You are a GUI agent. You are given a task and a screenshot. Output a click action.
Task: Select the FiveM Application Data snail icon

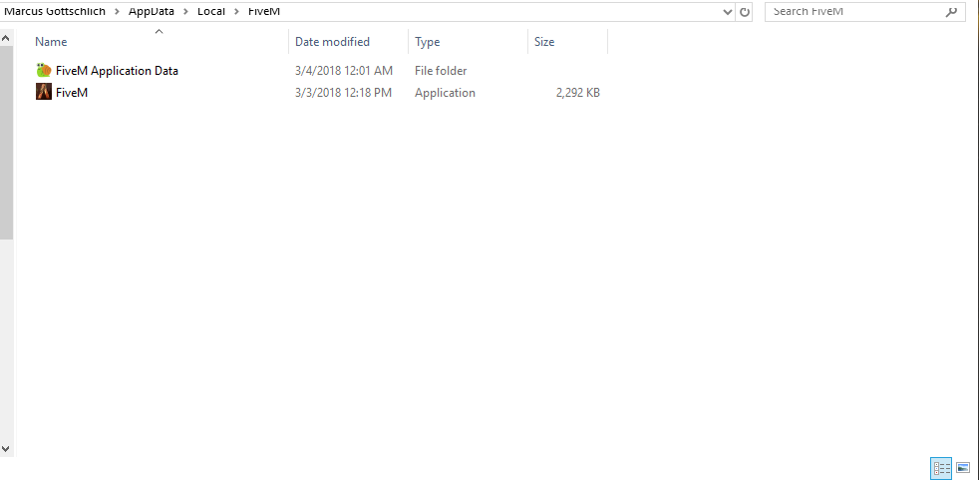44,70
